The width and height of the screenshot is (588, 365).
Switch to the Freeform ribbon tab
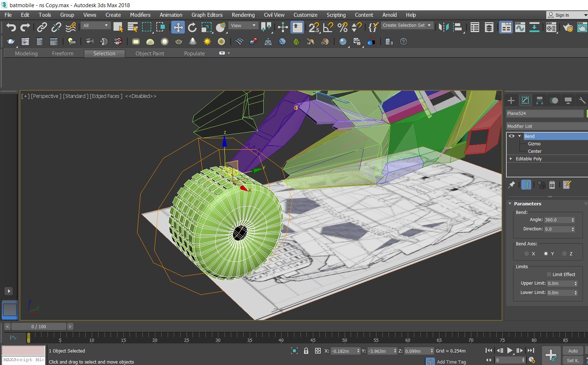coord(62,54)
